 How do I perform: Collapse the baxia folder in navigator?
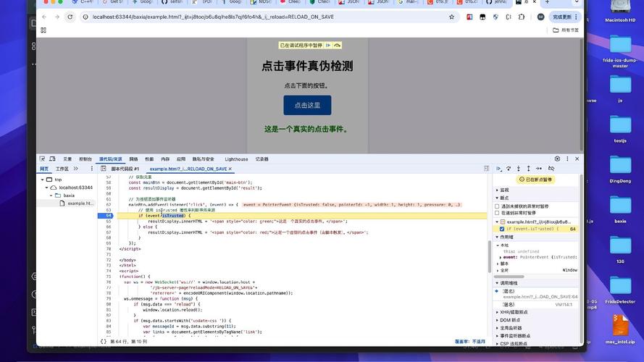coord(51,195)
